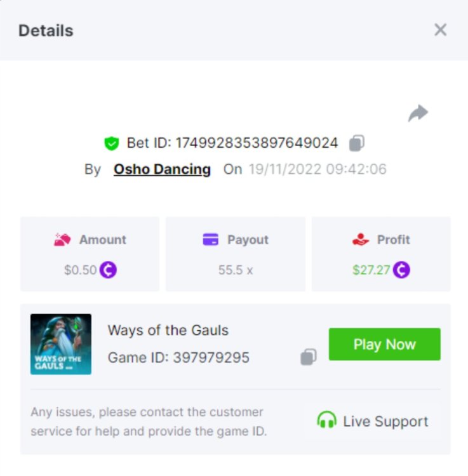Click the 55.5 x payout value

[x=236, y=270]
